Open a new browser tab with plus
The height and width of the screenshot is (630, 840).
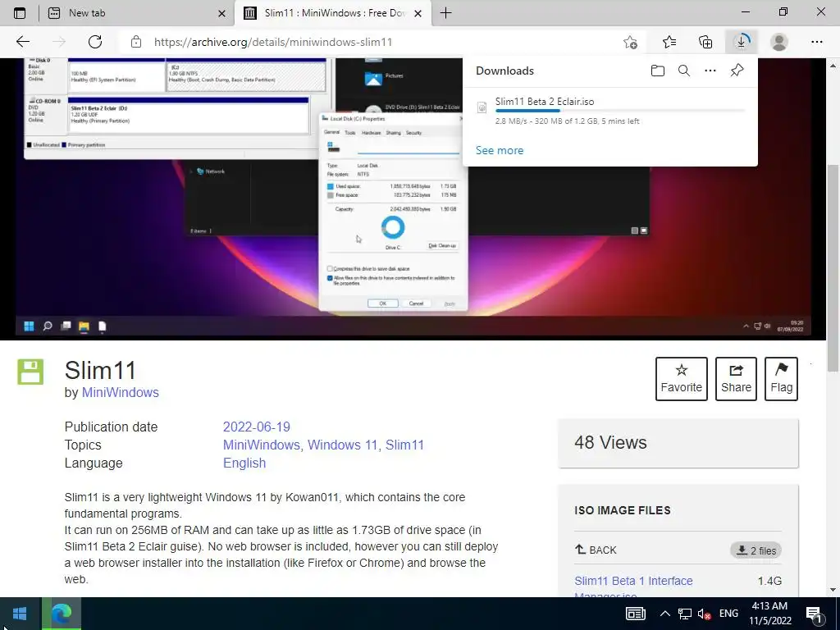point(445,13)
